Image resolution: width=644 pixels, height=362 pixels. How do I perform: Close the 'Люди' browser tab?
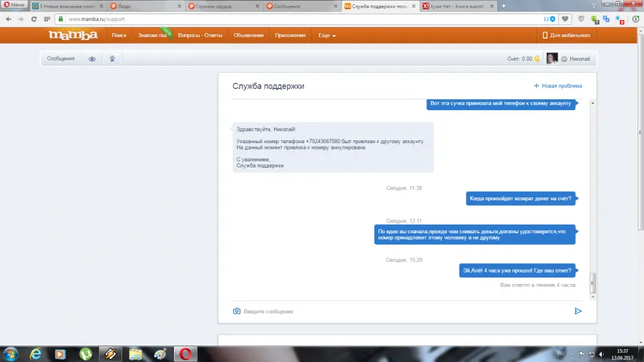point(180,6)
